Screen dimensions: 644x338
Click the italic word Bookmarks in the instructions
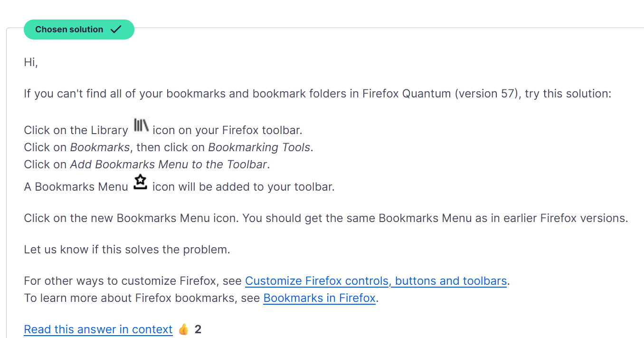(100, 147)
